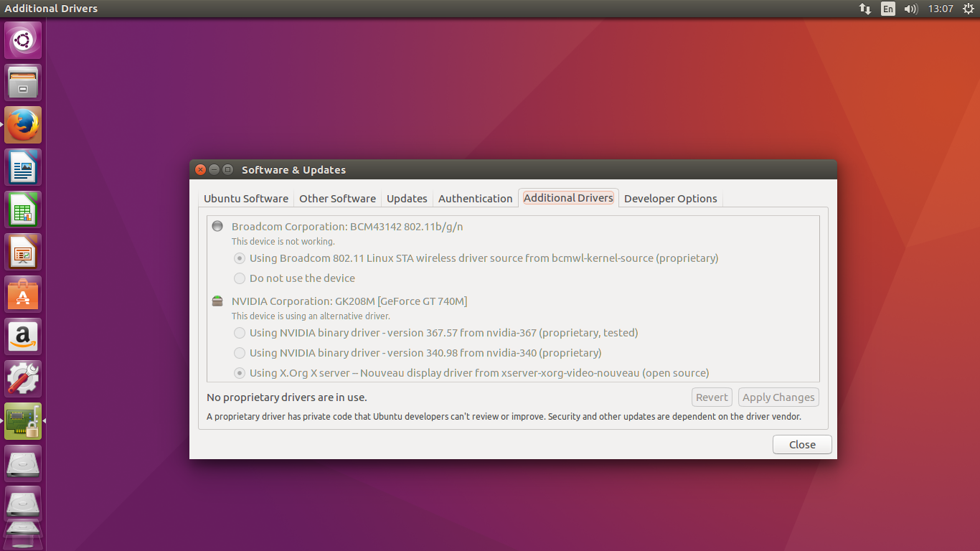
Task: Open Amazon launcher icon
Action: tap(23, 336)
